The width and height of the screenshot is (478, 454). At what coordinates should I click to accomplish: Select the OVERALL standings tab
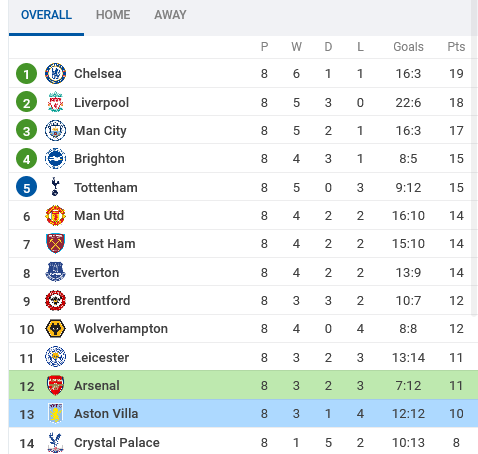(46, 15)
